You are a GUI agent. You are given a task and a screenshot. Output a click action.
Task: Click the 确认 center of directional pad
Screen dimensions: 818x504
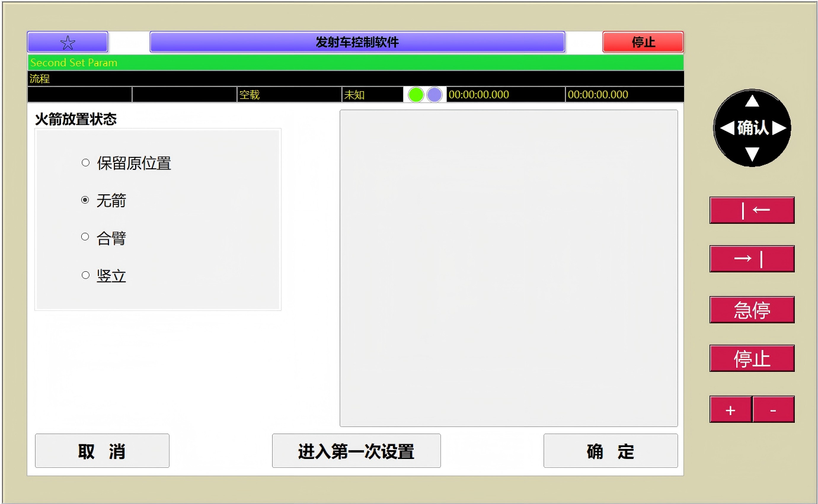click(x=752, y=128)
